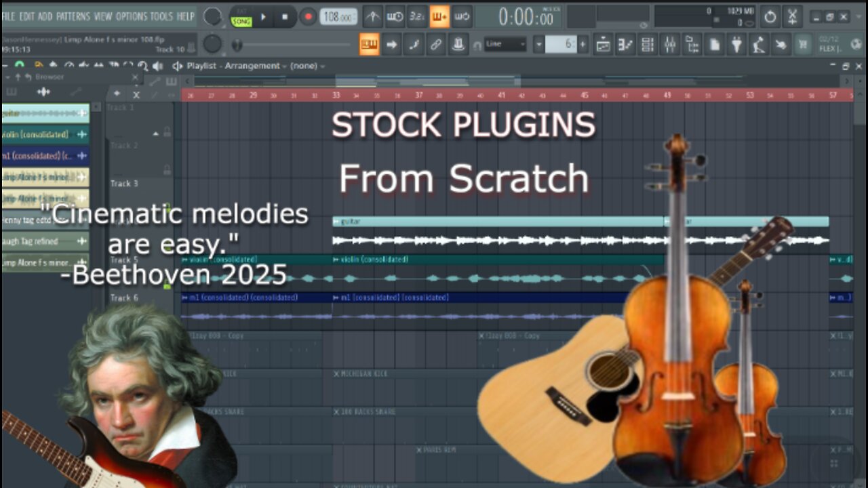Click the pointing hand touch icon
Image resolution: width=868 pixels, height=488 pixels.
tap(782, 45)
